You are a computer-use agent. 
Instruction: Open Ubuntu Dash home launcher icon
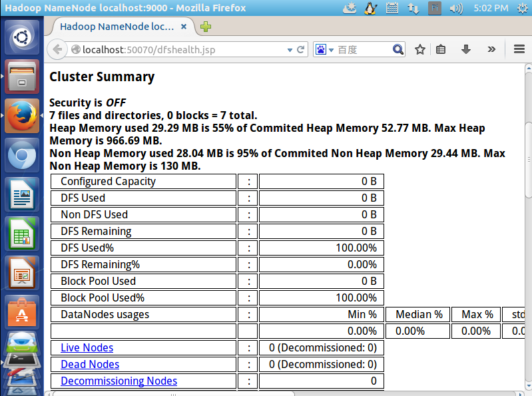coord(22,37)
